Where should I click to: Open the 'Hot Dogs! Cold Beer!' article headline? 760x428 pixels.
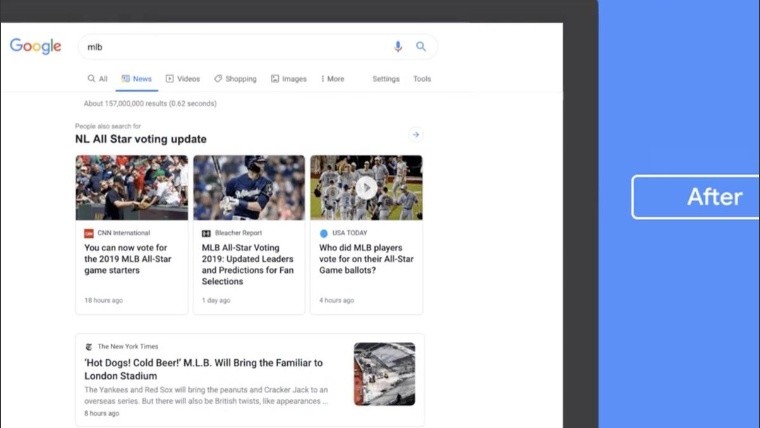[x=203, y=369]
